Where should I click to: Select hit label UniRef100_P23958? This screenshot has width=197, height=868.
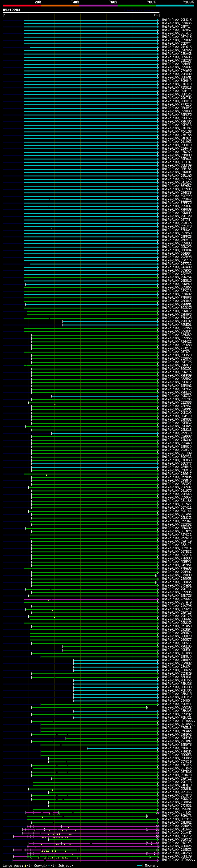pos(177,328)
